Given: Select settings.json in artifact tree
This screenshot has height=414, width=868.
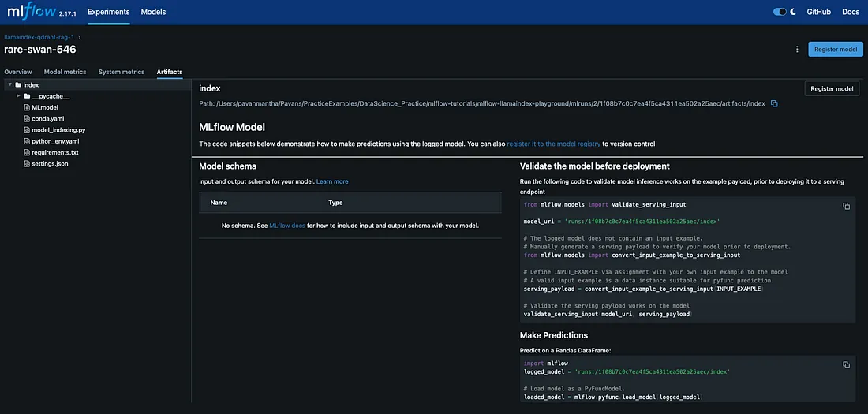Looking at the screenshot, I should point(50,164).
